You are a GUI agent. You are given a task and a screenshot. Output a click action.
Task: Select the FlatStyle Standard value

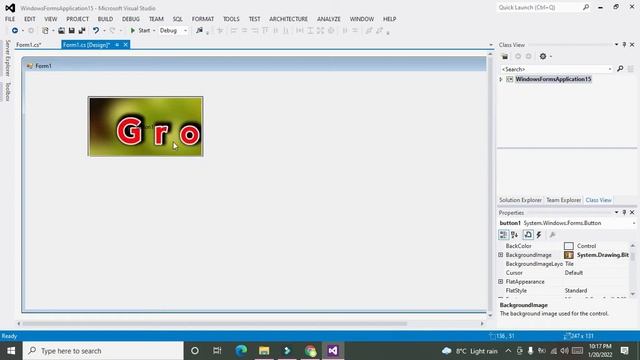(x=576, y=291)
